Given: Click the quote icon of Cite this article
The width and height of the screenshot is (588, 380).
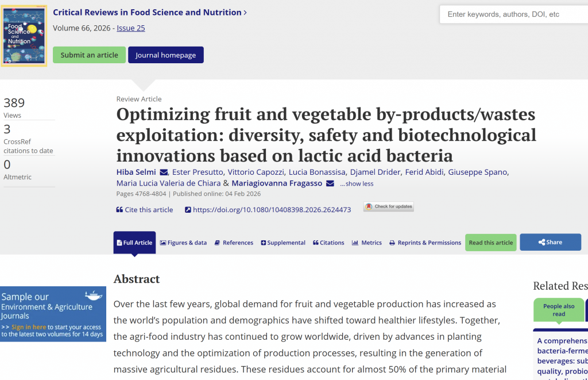Looking at the screenshot, I should [x=119, y=209].
